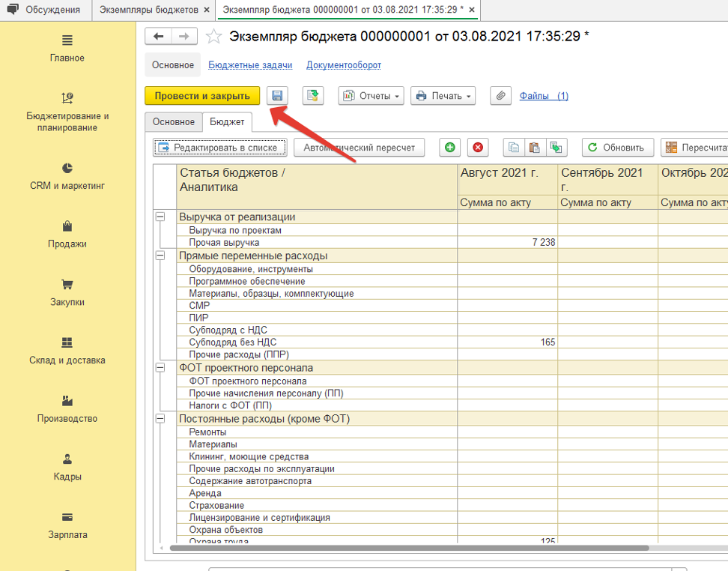Open Кадры section in sidebar
Image resolution: width=728 pixels, height=571 pixels.
[x=67, y=468]
